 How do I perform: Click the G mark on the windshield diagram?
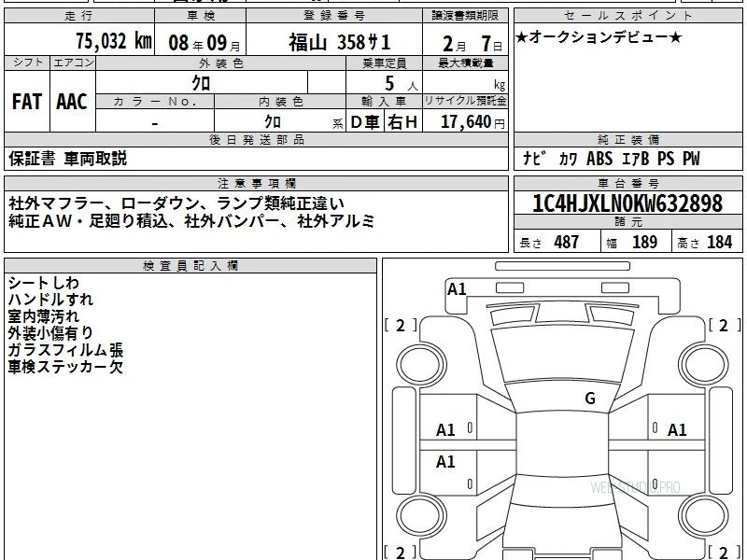tap(590, 399)
